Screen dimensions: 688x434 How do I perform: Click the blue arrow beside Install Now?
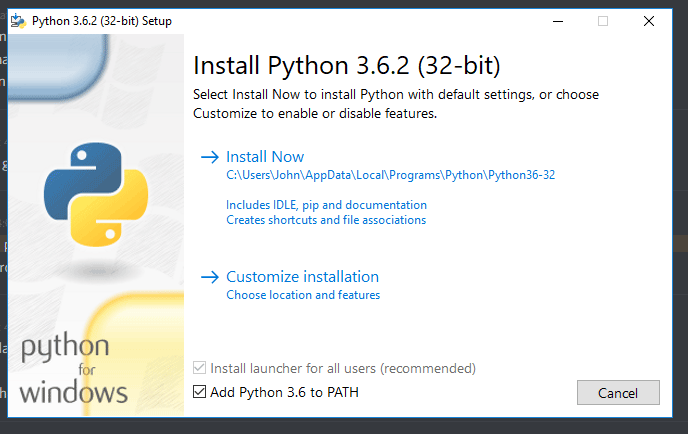[209, 157]
